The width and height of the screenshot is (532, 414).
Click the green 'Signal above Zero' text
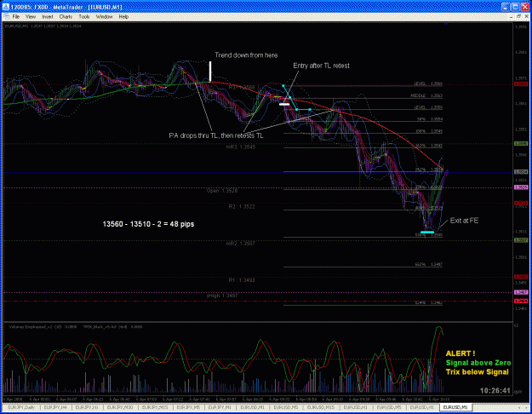click(478, 363)
